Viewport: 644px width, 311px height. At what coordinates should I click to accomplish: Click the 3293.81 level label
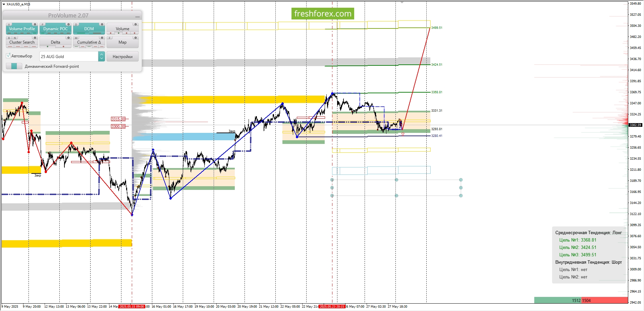pos(437,129)
